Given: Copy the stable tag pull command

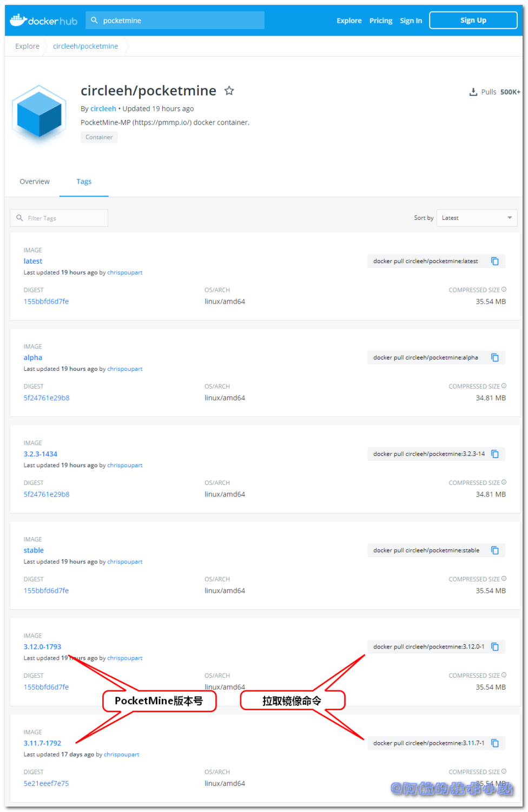Looking at the screenshot, I should (x=494, y=550).
